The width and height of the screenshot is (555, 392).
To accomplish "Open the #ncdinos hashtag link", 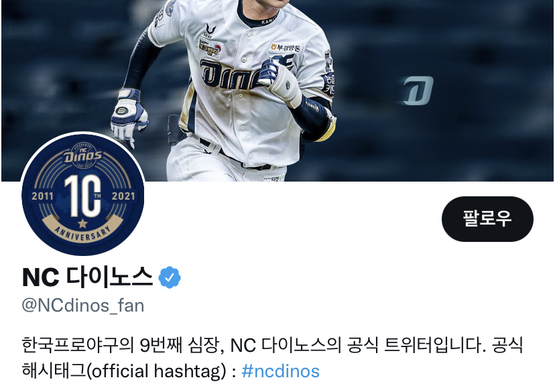I will click(280, 371).
